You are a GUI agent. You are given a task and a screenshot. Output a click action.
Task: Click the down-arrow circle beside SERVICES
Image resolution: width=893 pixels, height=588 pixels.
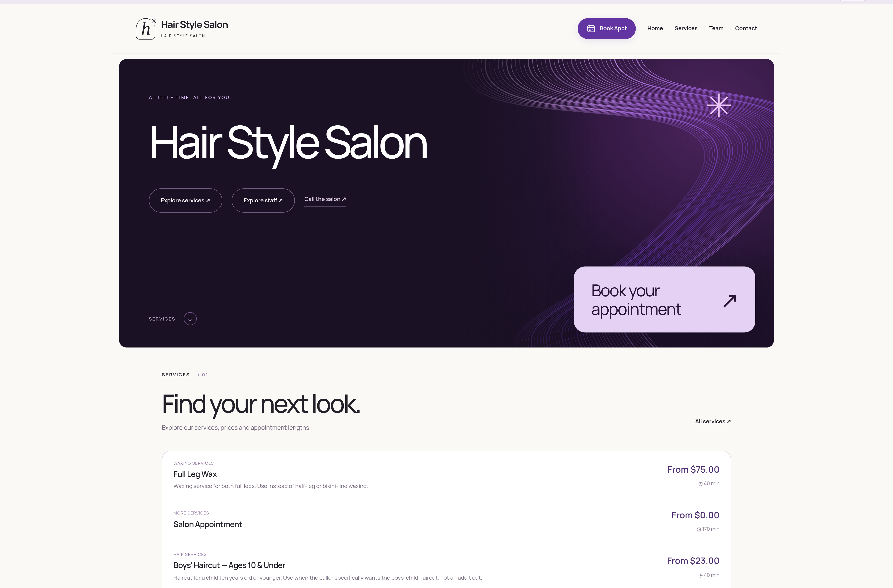(190, 319)
